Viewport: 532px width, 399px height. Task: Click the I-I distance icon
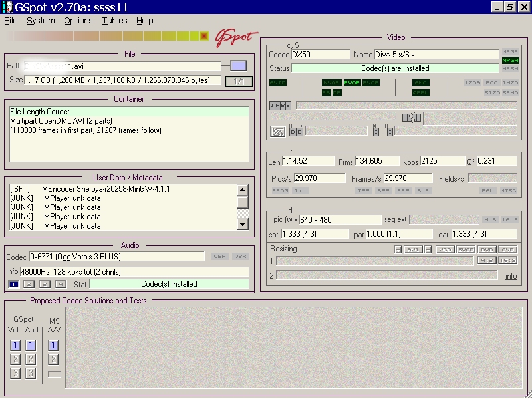click(383, 130)
